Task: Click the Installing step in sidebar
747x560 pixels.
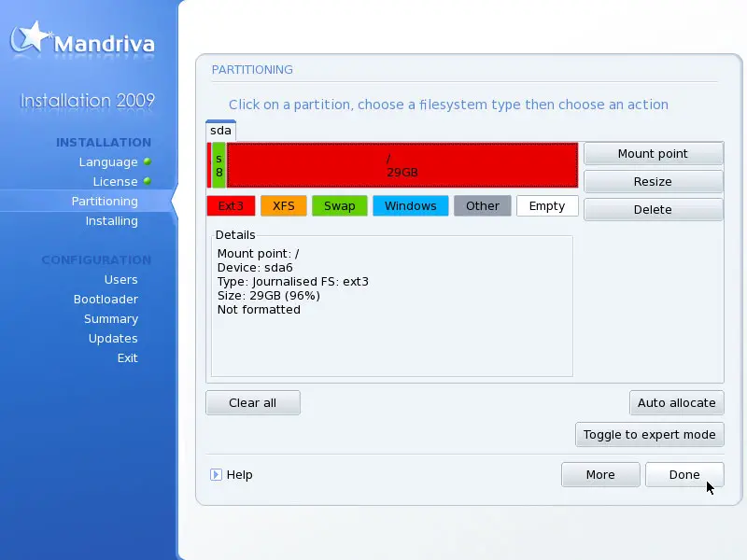Action: click(111, 221)
